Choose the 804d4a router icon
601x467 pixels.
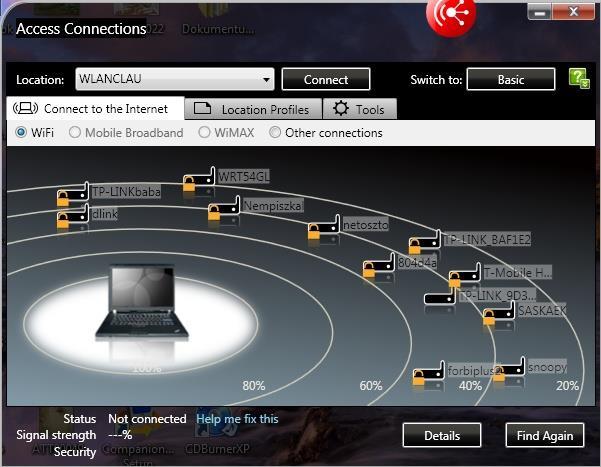[379, 264]
